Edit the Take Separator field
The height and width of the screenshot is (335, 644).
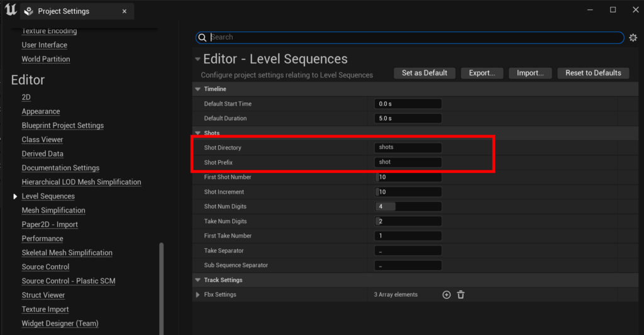(408, 250)
